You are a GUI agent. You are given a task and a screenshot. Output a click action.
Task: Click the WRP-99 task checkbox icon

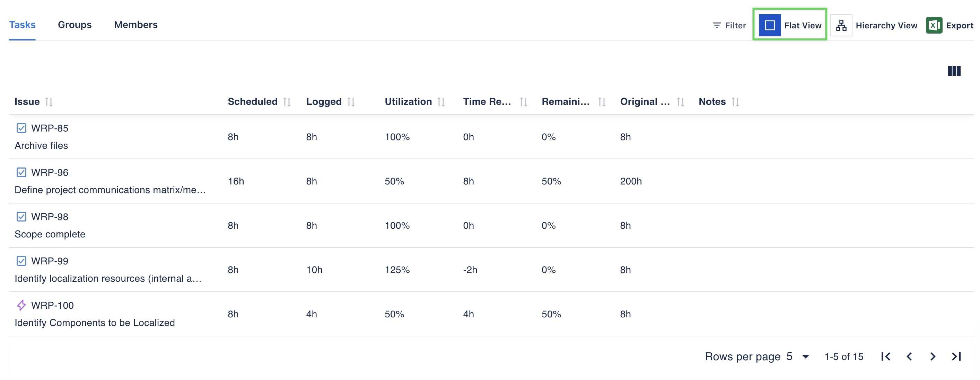pyautogui.click(x=21, y=261)
